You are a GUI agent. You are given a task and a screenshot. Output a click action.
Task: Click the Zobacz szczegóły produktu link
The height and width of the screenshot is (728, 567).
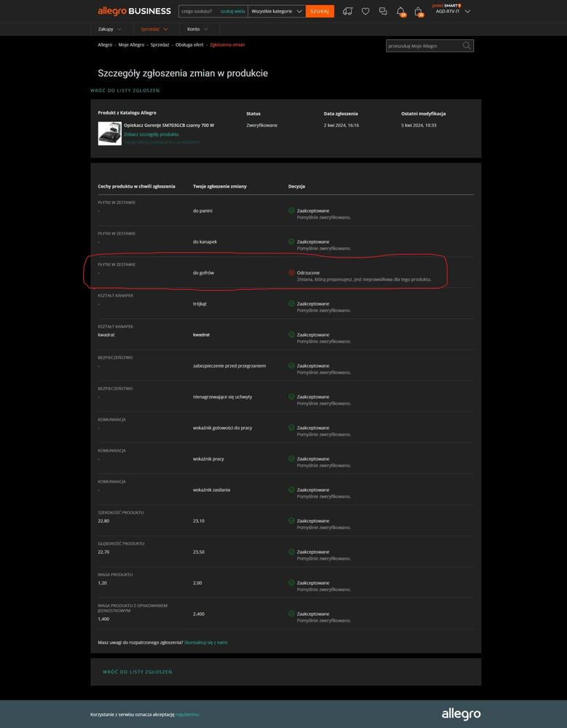[x=151, y=134]
